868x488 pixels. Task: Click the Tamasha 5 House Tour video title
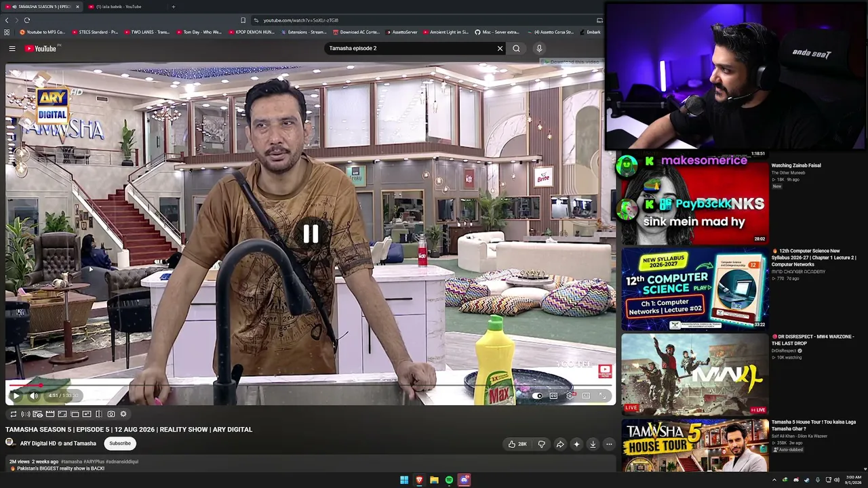813,425
